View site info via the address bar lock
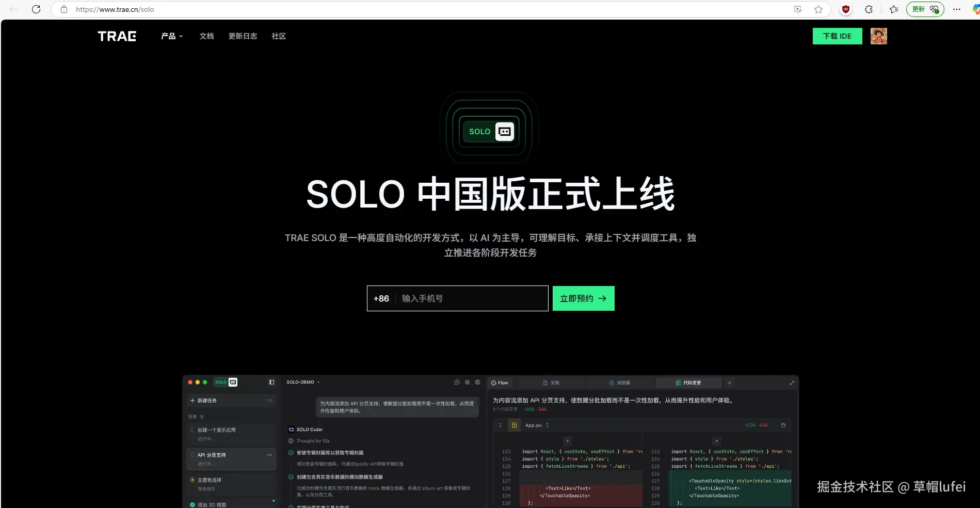Screen dimensions: 980x508 click(x=64, y=9)
